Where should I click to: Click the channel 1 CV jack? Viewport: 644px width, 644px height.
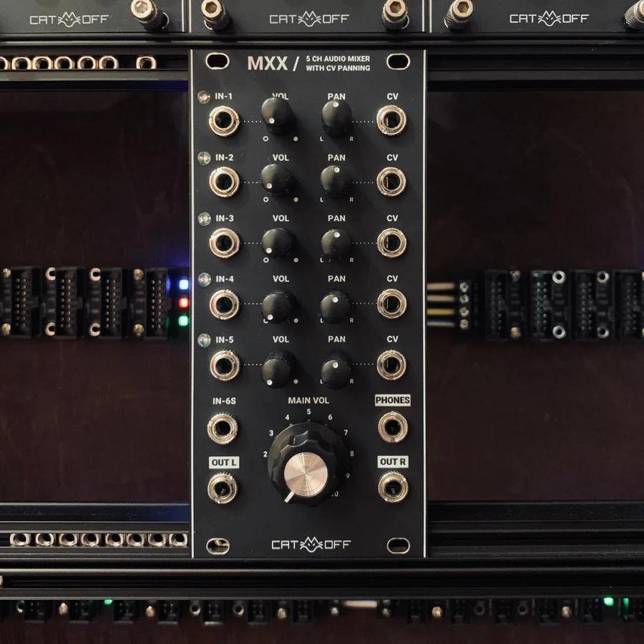[x=391, y=120]
